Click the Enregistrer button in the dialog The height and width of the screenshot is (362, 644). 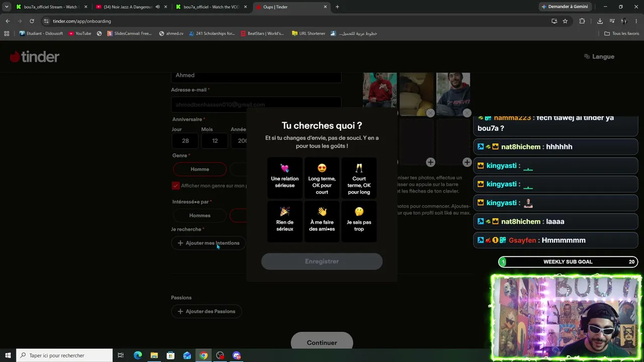322,261
